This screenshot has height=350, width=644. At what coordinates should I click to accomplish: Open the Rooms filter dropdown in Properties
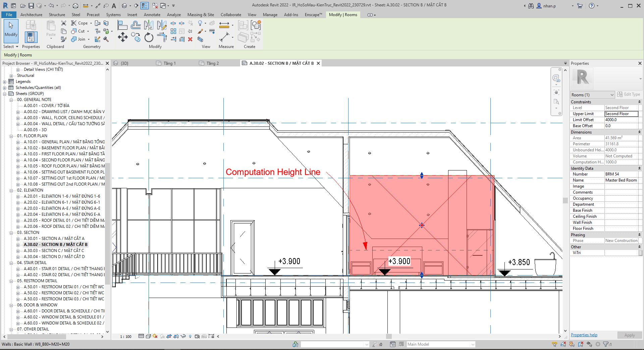[x=611, y=95]
